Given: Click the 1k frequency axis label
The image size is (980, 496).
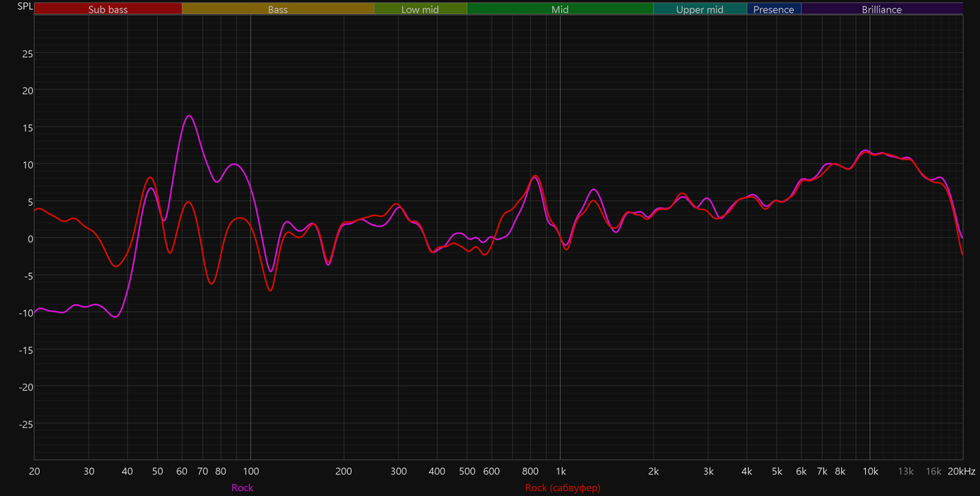Looking at the screenshot, I should click(x=560, y=471).
